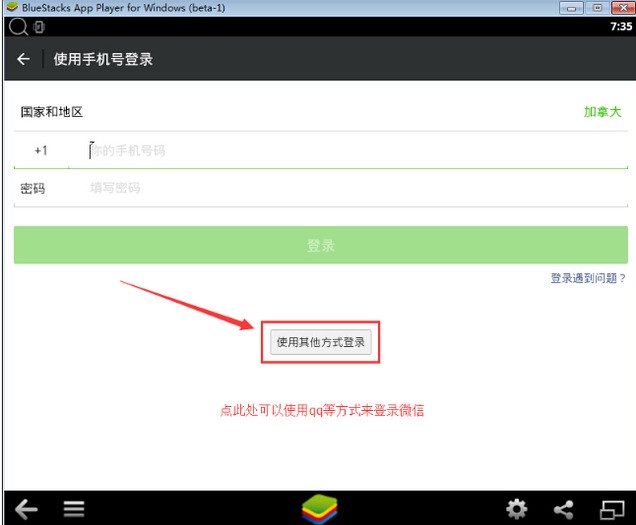Open the 登录遇到问题？ link
The height and width of the screenshot is (525, 636).
tap(588, 278)
